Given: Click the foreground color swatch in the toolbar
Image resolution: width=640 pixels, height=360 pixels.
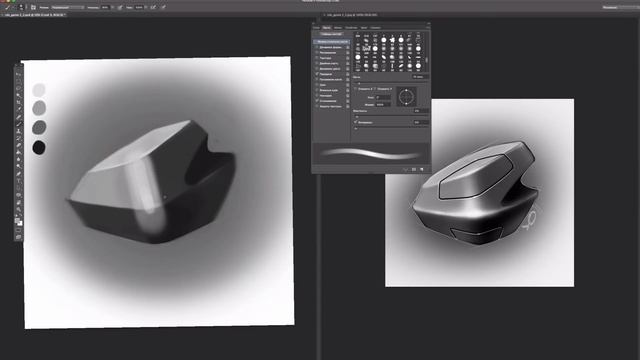Looking at the screenshot, I should click(17, 220).
